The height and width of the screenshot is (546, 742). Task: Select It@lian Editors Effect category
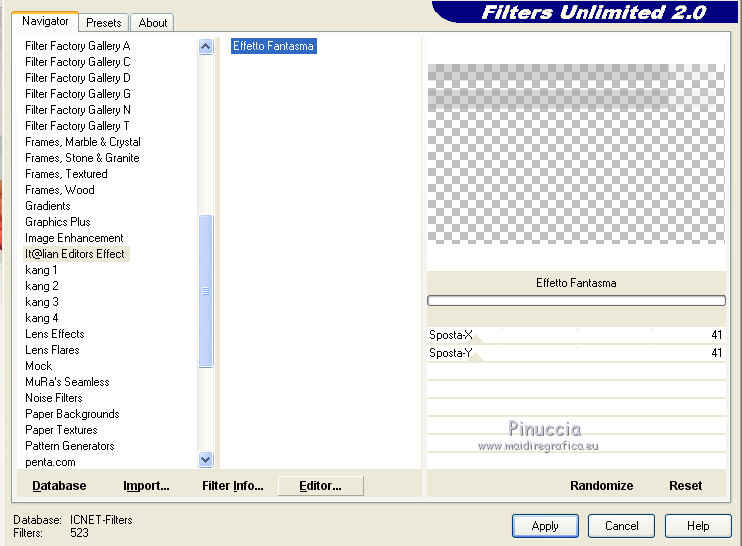[75, 254]
